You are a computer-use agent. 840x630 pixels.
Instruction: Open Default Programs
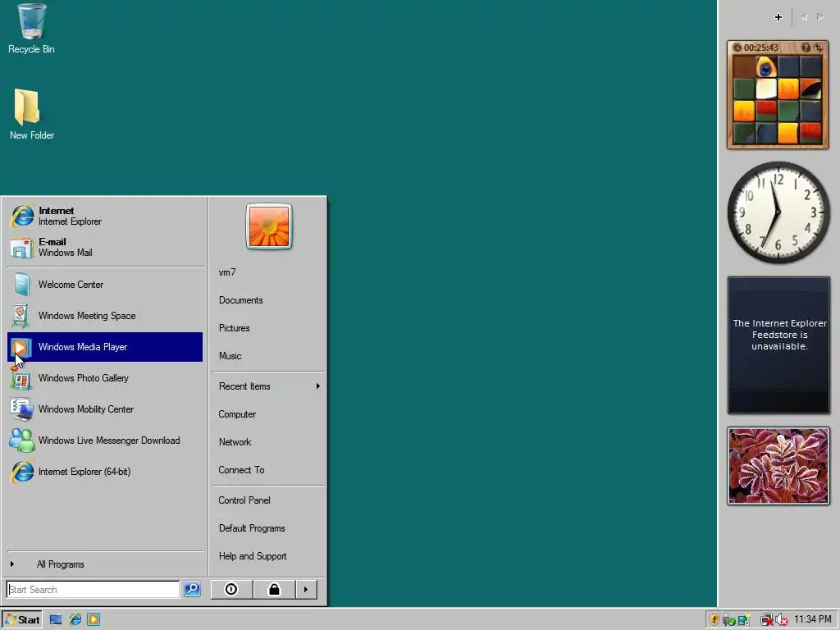click(x=269, y=528)
